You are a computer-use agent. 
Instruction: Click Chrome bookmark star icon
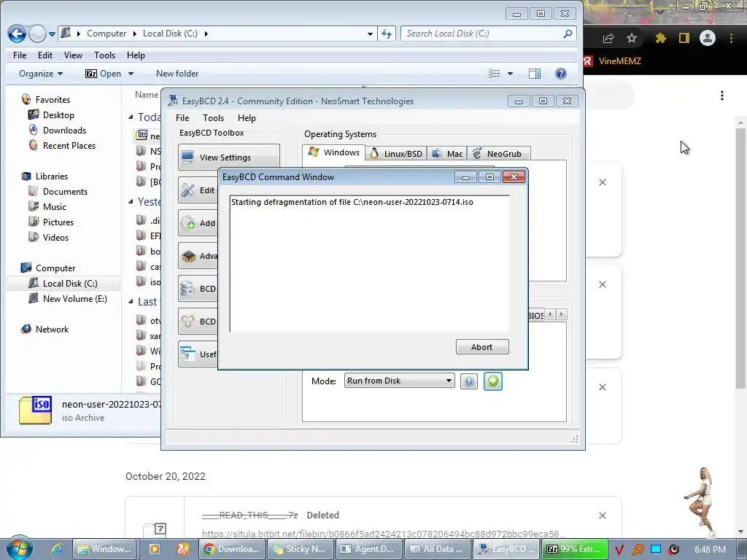[x=632, y=38]
